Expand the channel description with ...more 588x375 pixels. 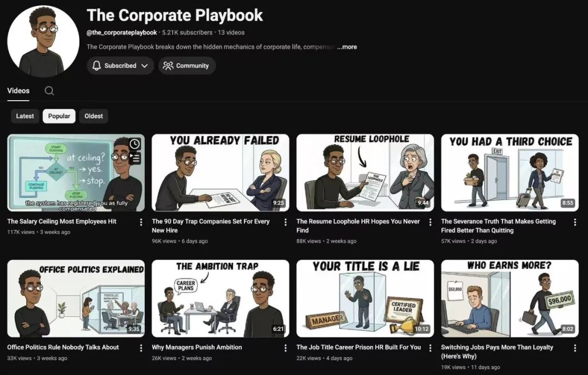[347, 47]
